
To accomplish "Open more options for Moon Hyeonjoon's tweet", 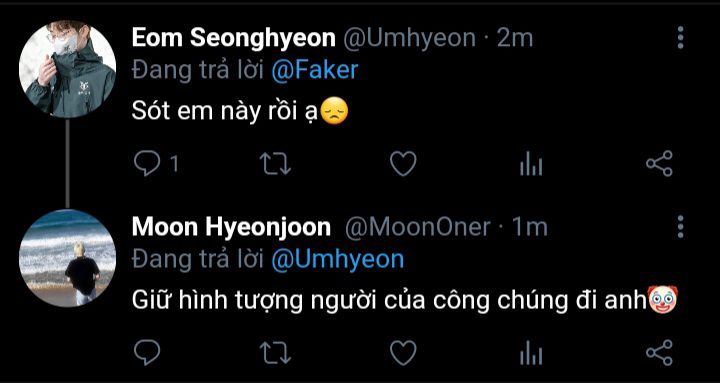I will 681,227.
